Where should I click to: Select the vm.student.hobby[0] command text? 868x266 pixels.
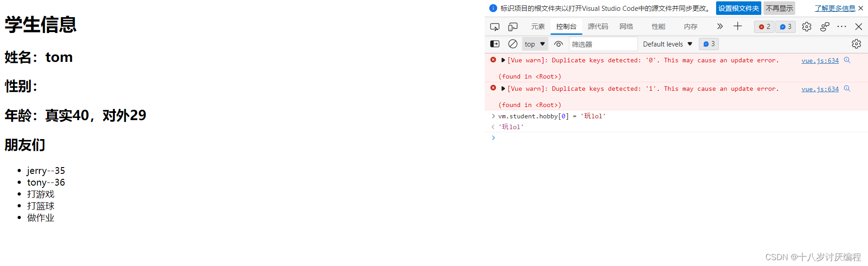point(552,116)
